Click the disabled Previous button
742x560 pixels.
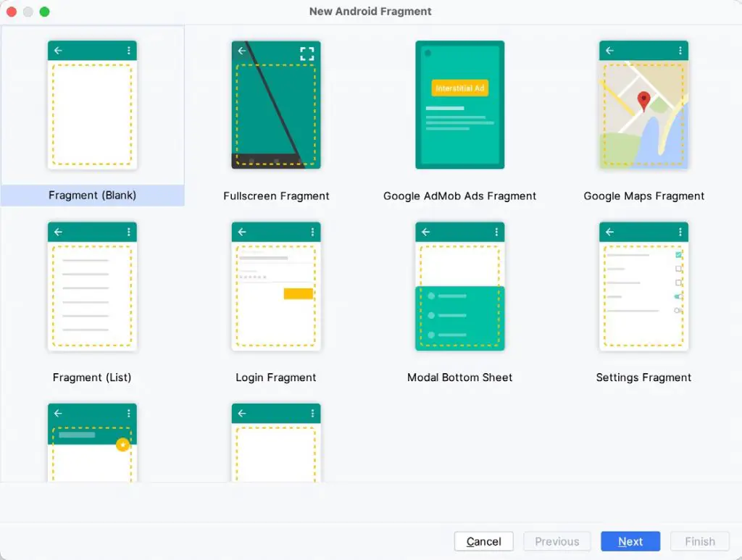pyautogui.click(x=556, y=541)
